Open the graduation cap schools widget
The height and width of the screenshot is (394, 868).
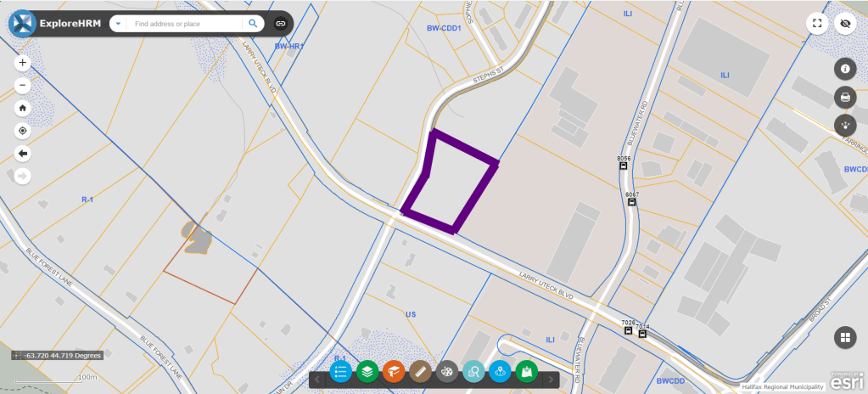(394, 371)
